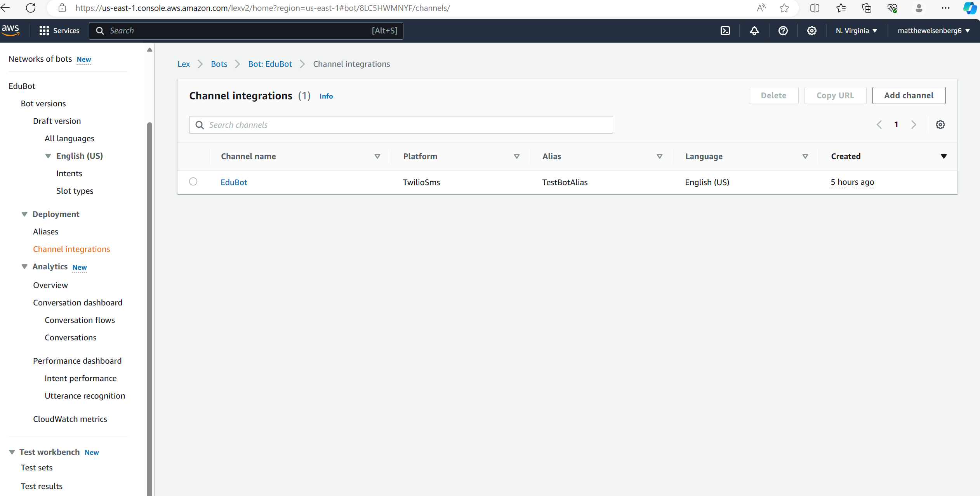Image resolution: width=980 pixels, height=496 pixels.
Task: Collapse the Deployment section in sidebar
Action: tap(24, 214)
